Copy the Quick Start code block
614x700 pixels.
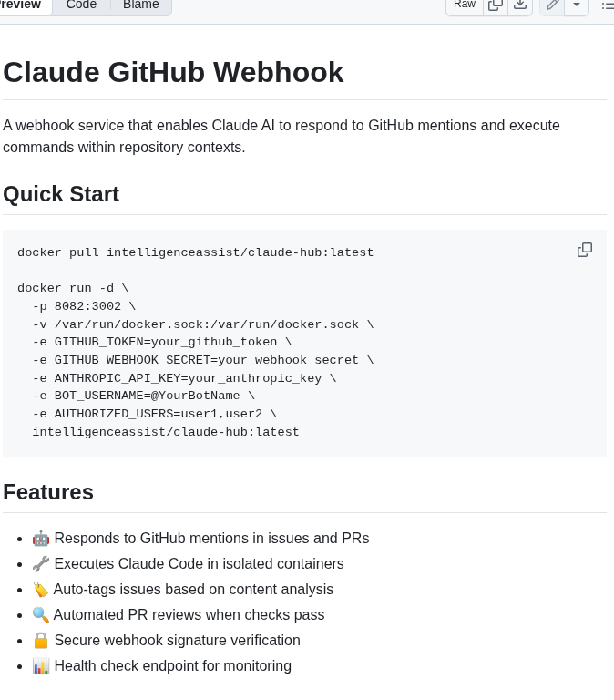[x=585, y=250]
